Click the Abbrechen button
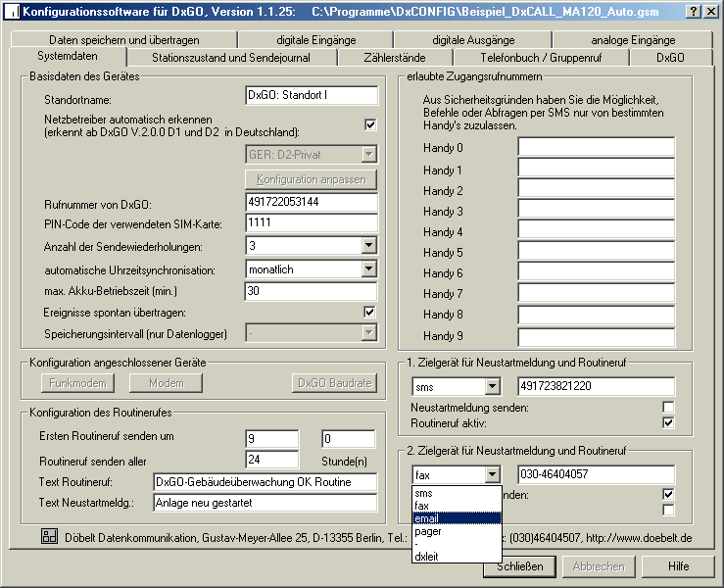This screenshot has height=588, width=724. [599, 566]
